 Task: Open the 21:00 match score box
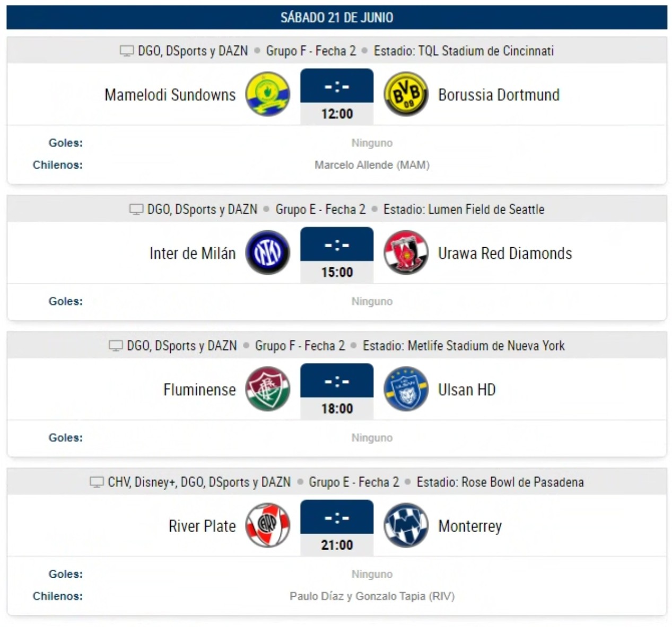[x=337, y=528]
